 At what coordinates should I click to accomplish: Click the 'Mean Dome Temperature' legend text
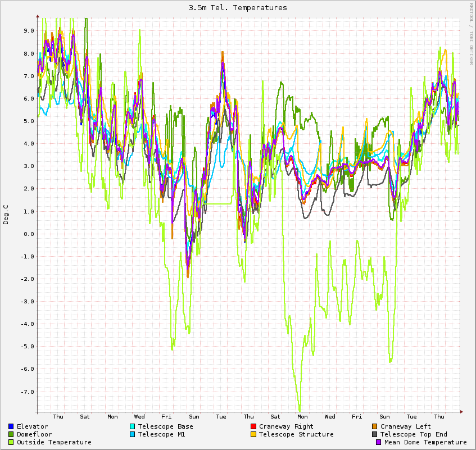[x=425, y=442]
